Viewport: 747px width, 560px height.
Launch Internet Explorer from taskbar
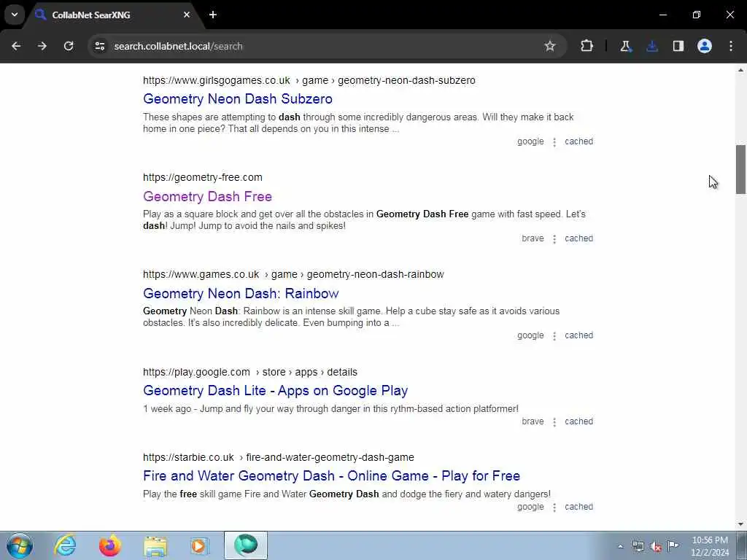pos(65,545)
